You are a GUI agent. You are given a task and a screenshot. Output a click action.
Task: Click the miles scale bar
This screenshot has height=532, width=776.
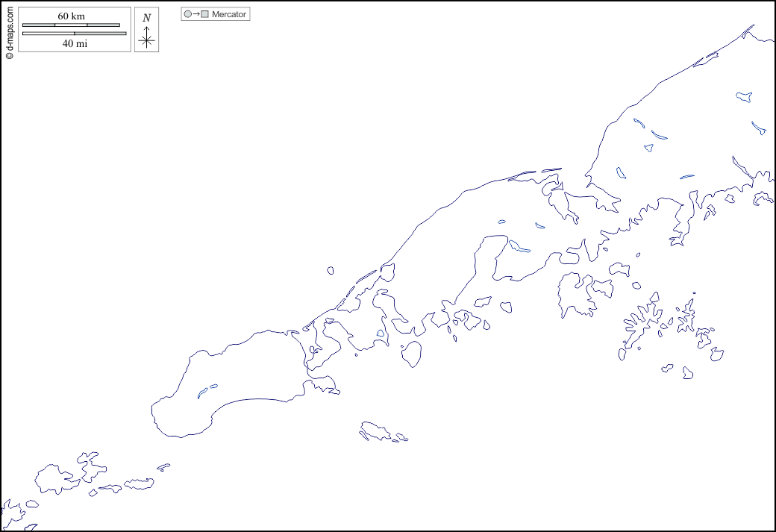click(75, 34)
